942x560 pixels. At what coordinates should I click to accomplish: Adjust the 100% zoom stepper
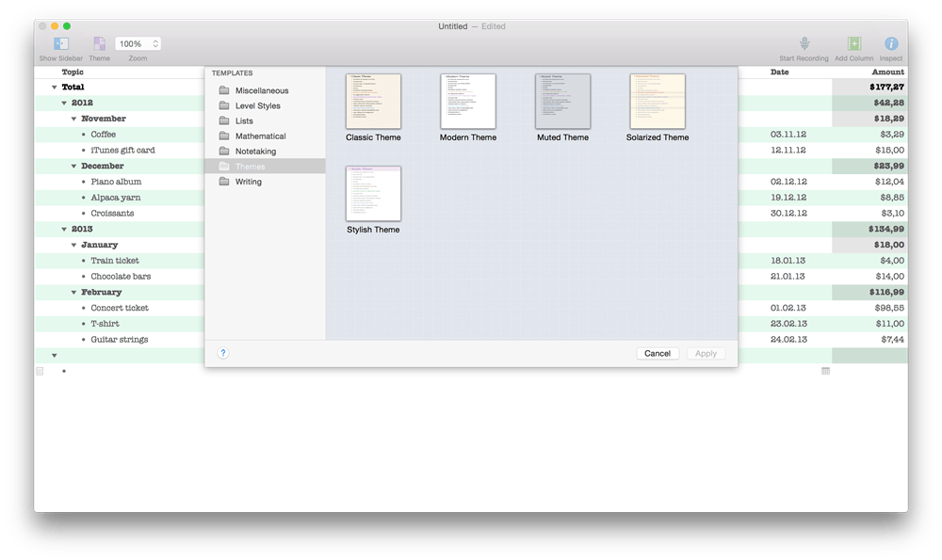click(155, 44)
